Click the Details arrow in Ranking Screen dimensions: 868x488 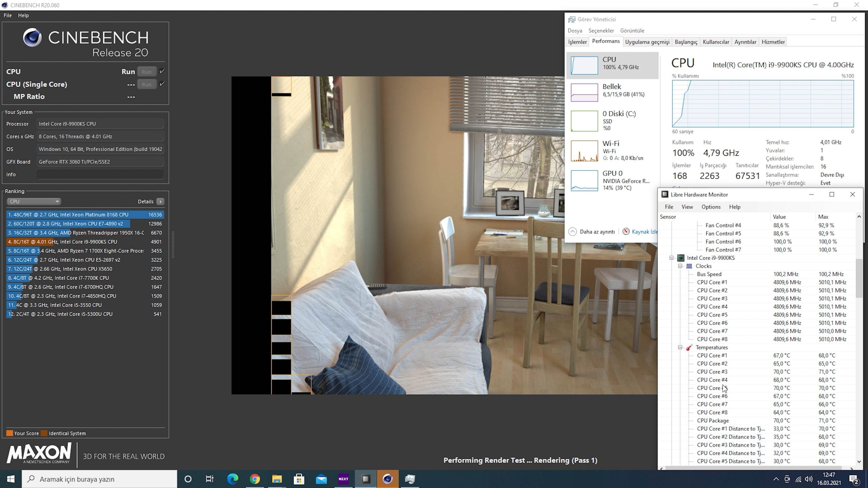(x=160, y=202)
